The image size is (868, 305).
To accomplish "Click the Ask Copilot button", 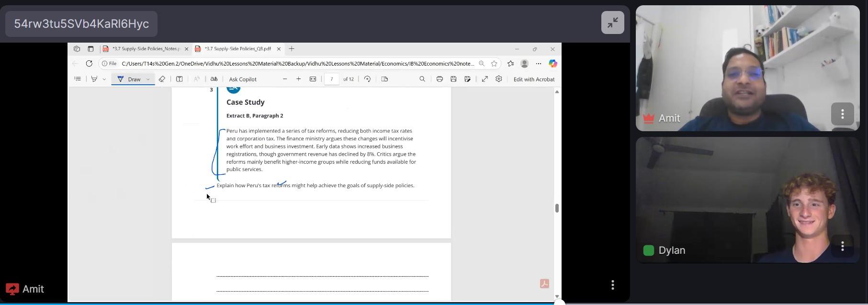I will pos(243,79).
